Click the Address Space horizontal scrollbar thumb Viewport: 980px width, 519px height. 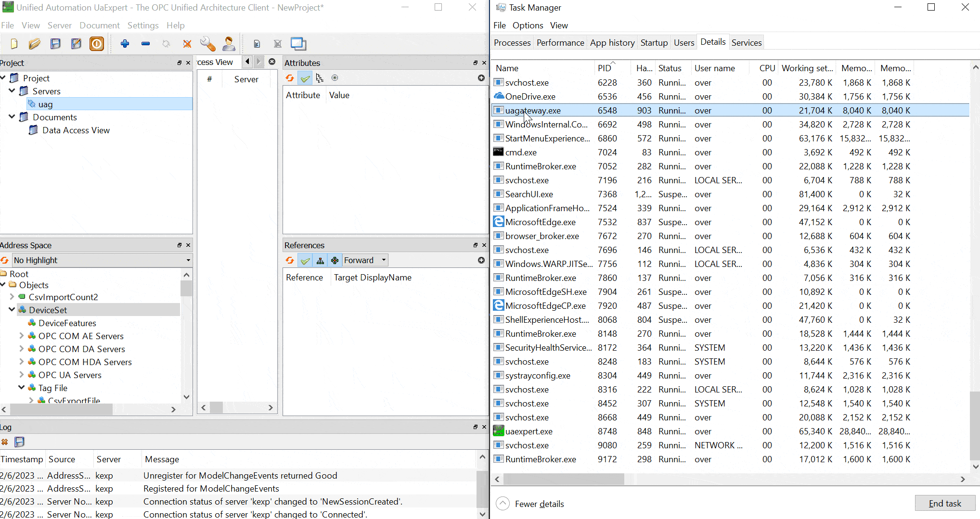61,409
